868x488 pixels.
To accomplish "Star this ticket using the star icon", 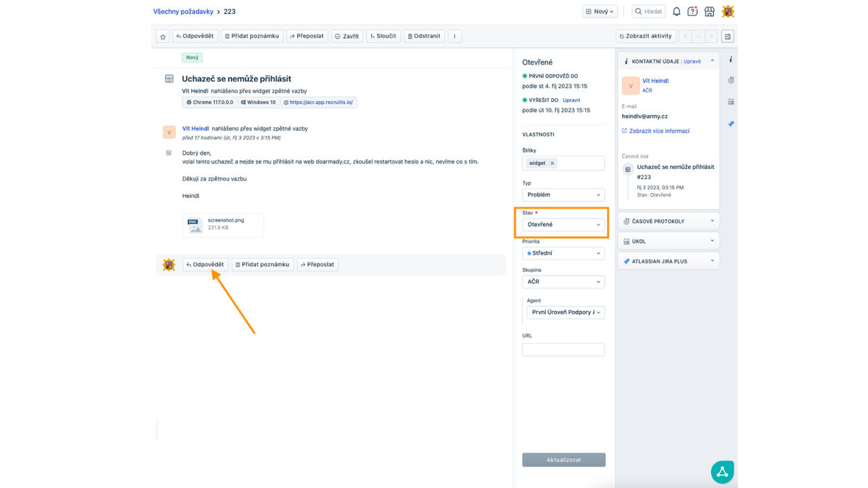I will tap(163, 36).
